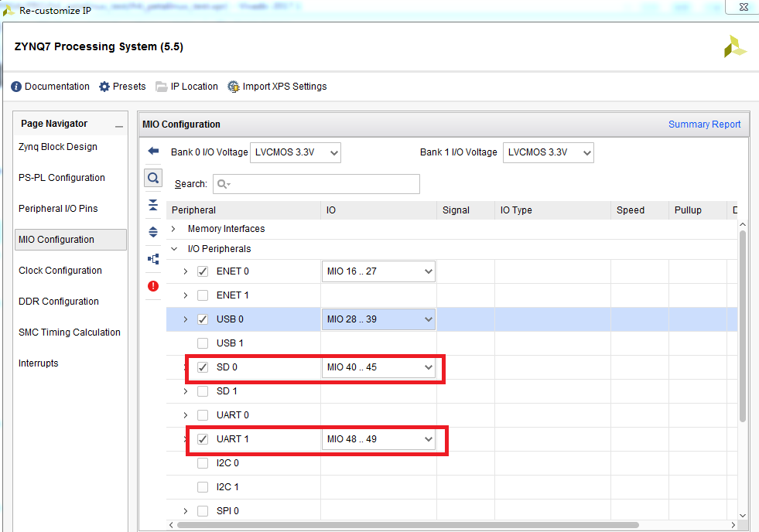Click the tree hierarchy view icon

pyautogui.click(x=153, y=259)
